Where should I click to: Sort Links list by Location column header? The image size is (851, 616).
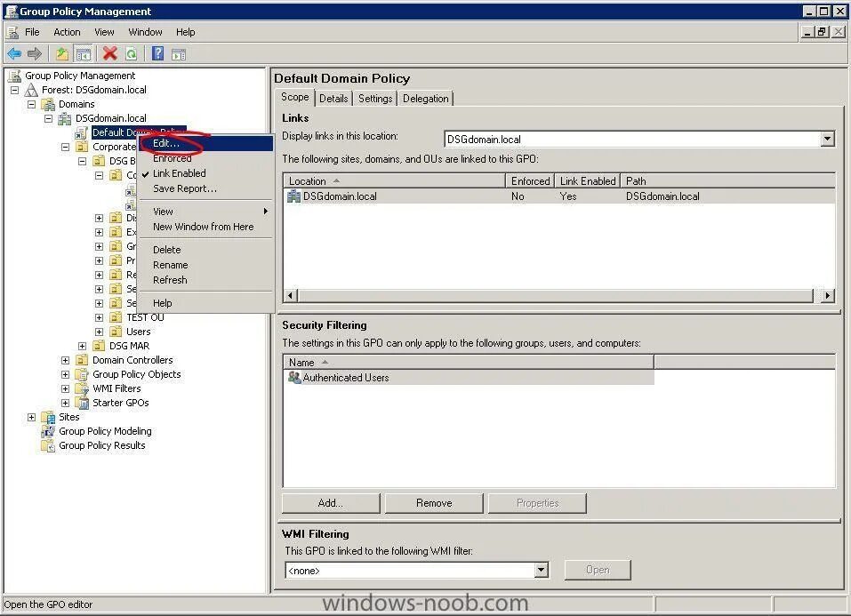(394, 180)
